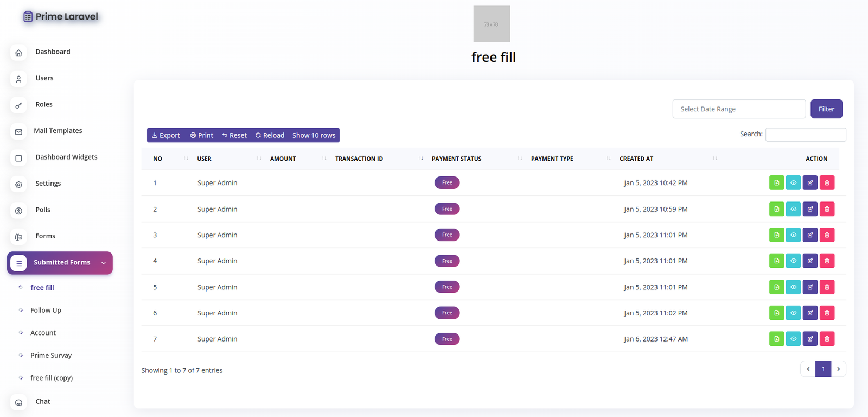
Task: Download row 5 with green file icon
Action: [x=776, y=287]
